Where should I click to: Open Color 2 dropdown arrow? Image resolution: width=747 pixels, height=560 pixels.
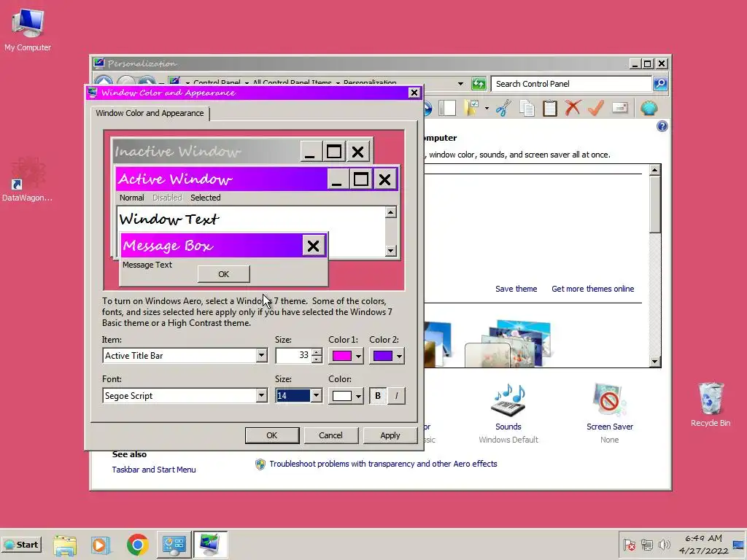(x=399, y=356)
